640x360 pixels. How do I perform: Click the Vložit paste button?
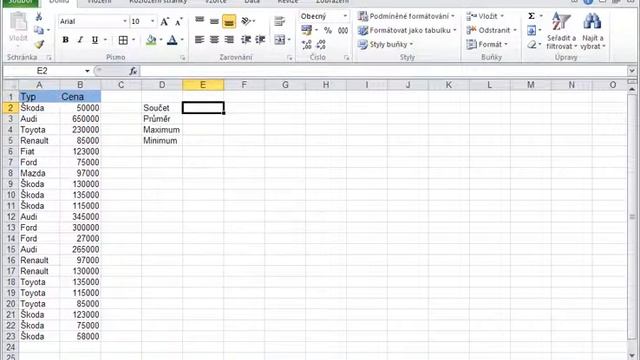coord(18,27)
